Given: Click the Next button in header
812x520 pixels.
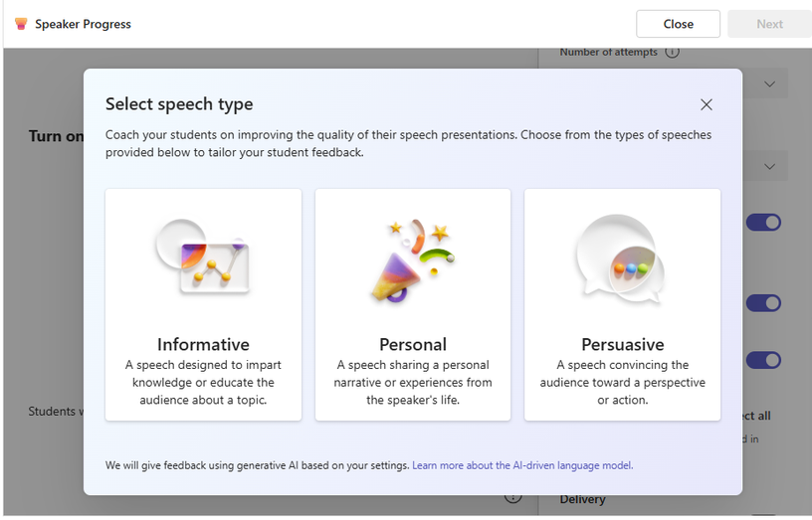Looking at the screenshot, I should pos(769,24).
